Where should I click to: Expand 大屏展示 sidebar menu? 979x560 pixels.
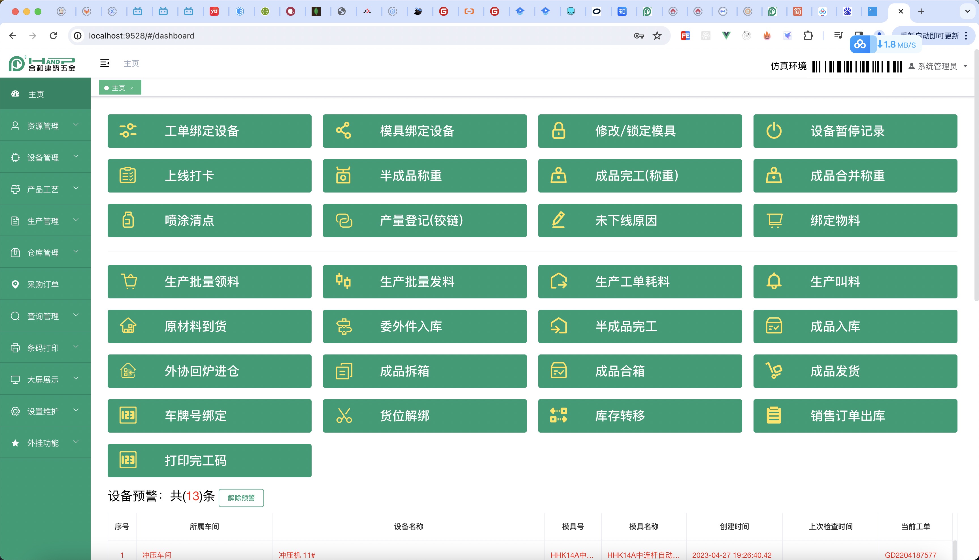tap(45, 379)
